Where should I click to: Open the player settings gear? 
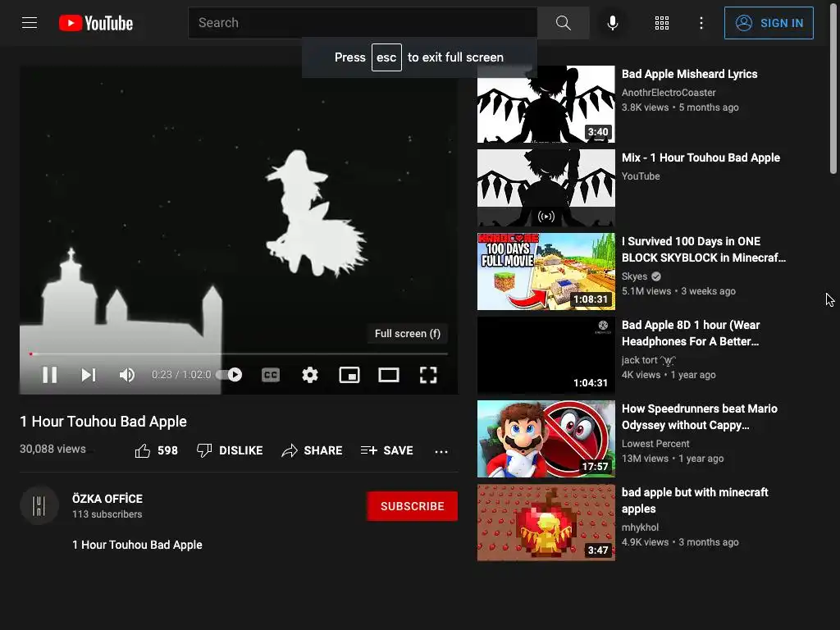309,374
